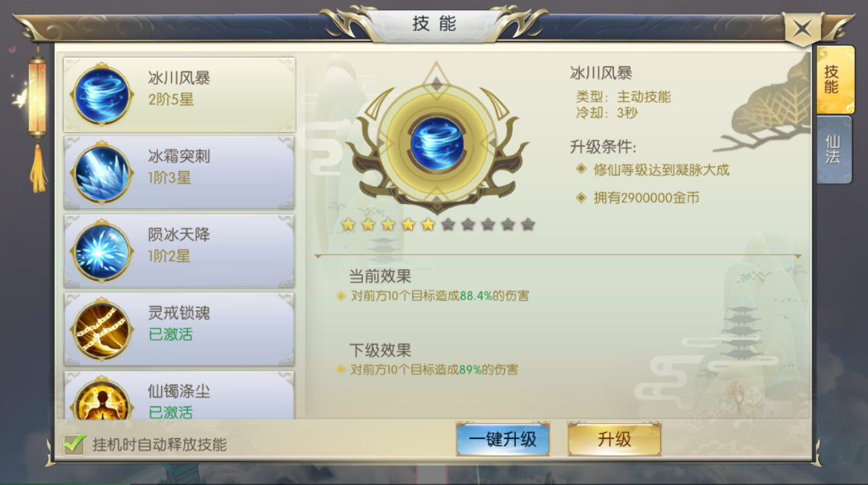The width and height of the screenshot is (868, 485).
Task: Toggle 挂机时自动释放技能 checkbox
Action: 74,444
